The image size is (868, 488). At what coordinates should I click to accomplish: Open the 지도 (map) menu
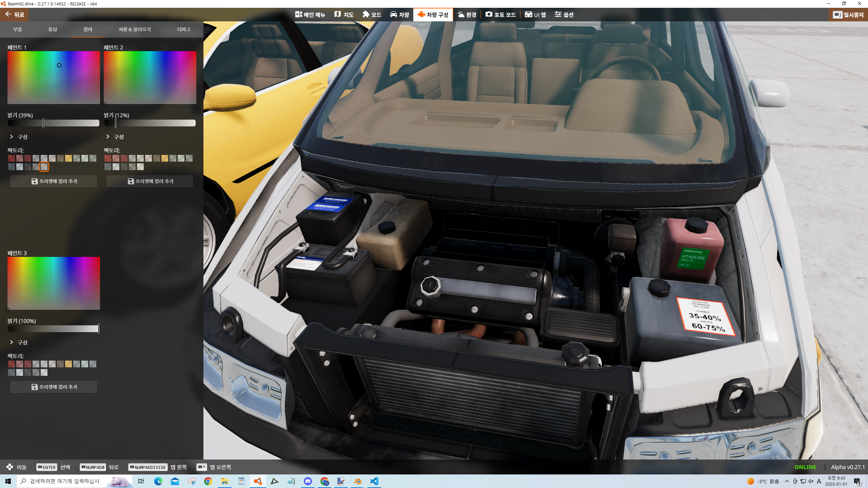(x=344, y=15)
